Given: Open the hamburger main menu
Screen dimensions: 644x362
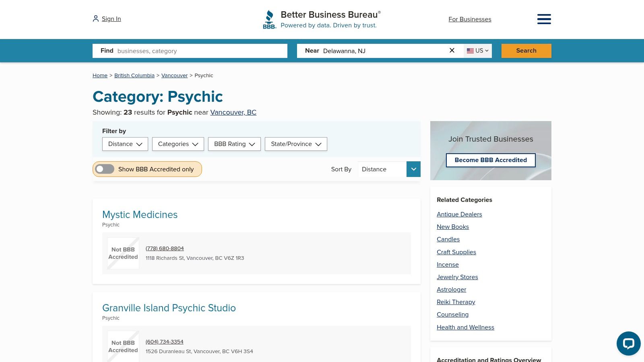Looking at the screenshot, I should [x=544, y=19].
